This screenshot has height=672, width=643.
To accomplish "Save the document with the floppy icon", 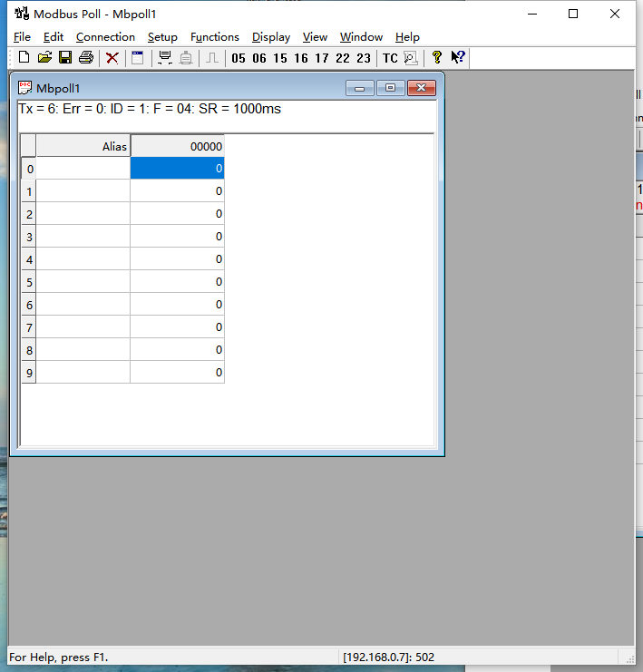I will pos(65,58).
